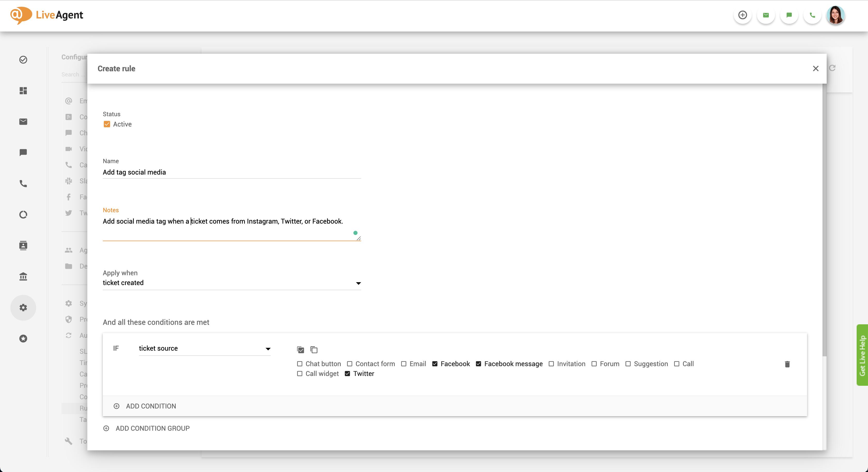Click the dialog's vertical scrollbar

(x=824, y=219)
